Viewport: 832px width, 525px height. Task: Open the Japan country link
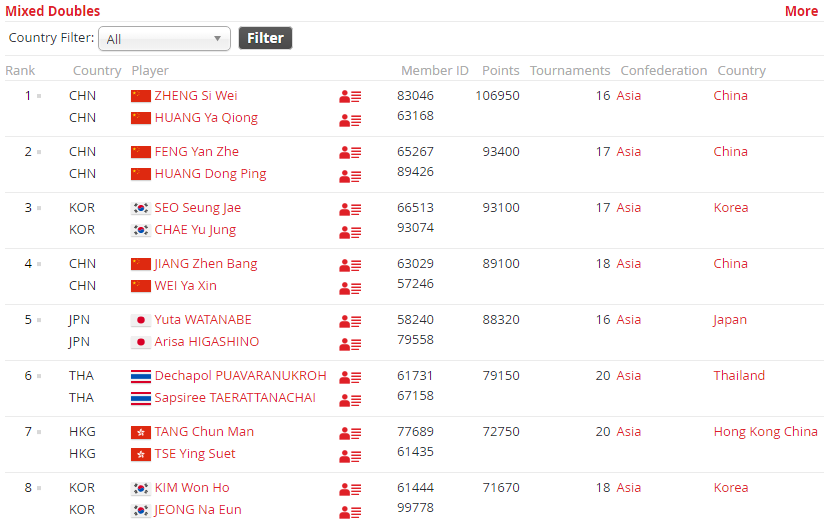click(x=730, y=320)
